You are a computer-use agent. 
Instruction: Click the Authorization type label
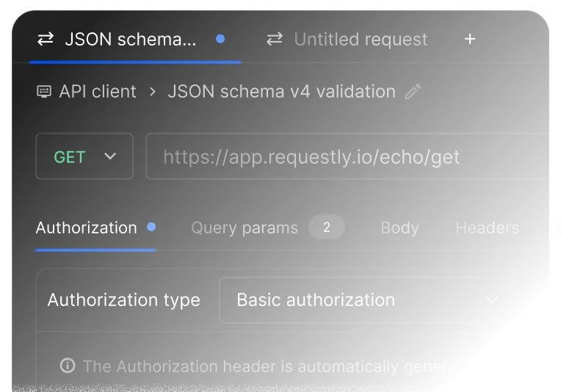pos(124,300)
